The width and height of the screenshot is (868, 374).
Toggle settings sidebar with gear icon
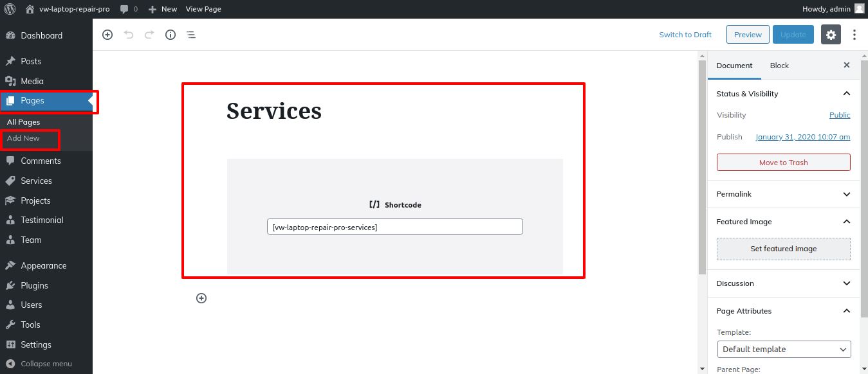pyautogui.click(x=831, y=35)
